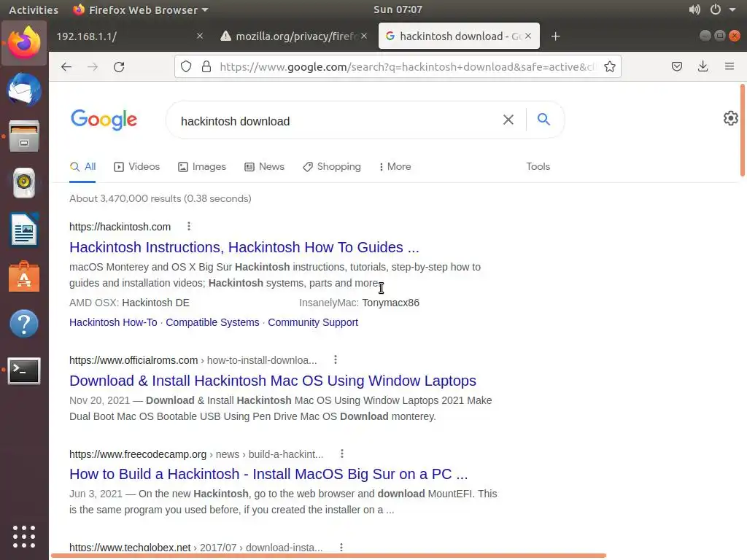Open options dots next to officialroms.com result

pos(336,359)
